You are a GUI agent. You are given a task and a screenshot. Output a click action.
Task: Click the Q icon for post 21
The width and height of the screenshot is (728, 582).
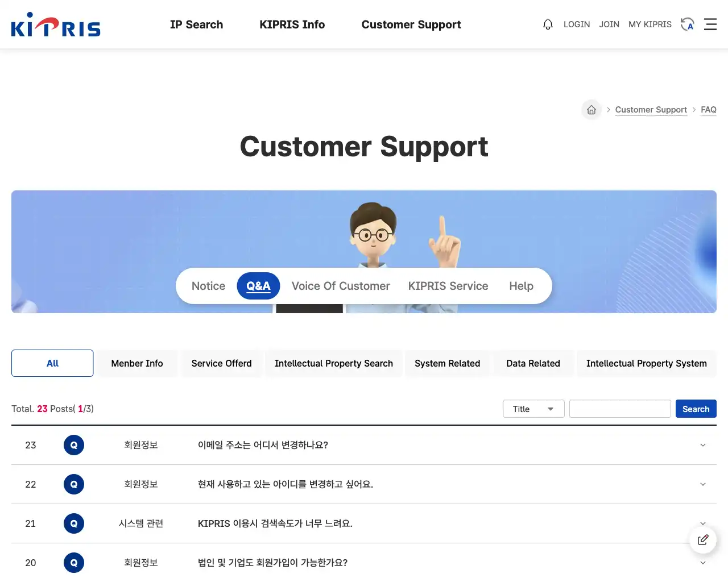coord(74,523)
